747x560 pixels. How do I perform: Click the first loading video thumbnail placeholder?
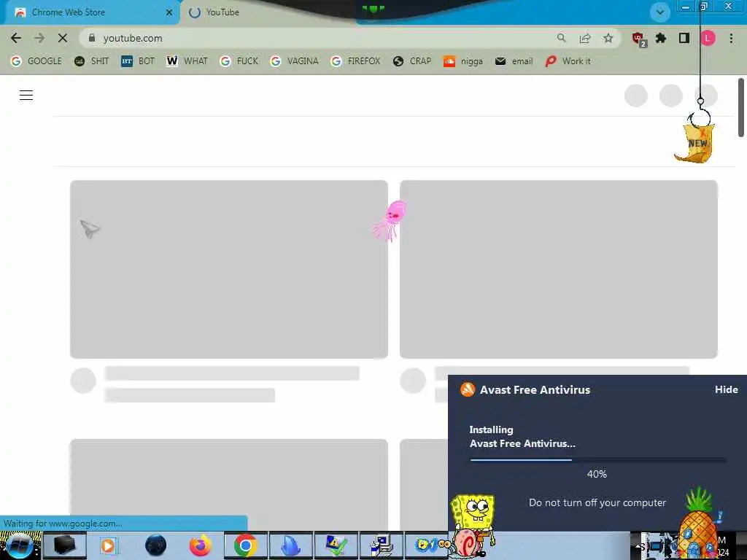click(x=228, y=269)
